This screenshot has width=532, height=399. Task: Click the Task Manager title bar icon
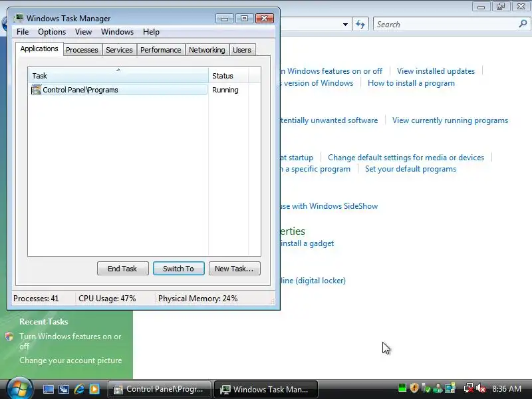18,18
